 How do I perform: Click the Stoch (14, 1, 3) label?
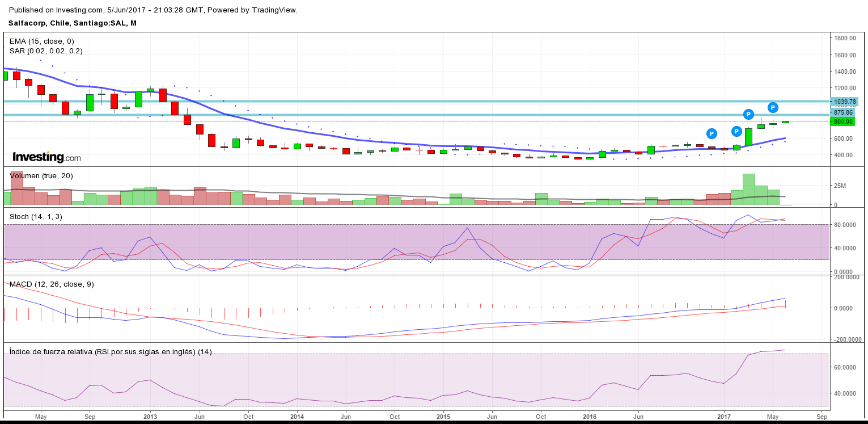coord(37,216)
